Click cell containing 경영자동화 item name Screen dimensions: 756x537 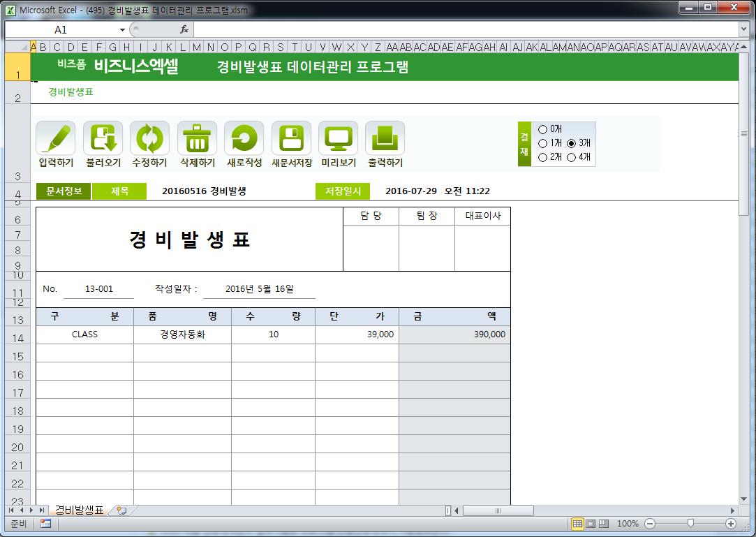[182, 334]
